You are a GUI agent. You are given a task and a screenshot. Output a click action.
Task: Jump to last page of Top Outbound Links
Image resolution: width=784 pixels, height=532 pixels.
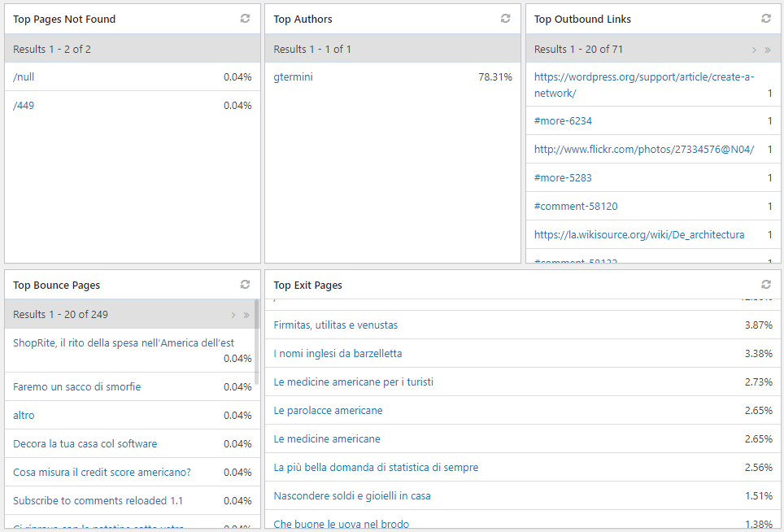point(767,49)
